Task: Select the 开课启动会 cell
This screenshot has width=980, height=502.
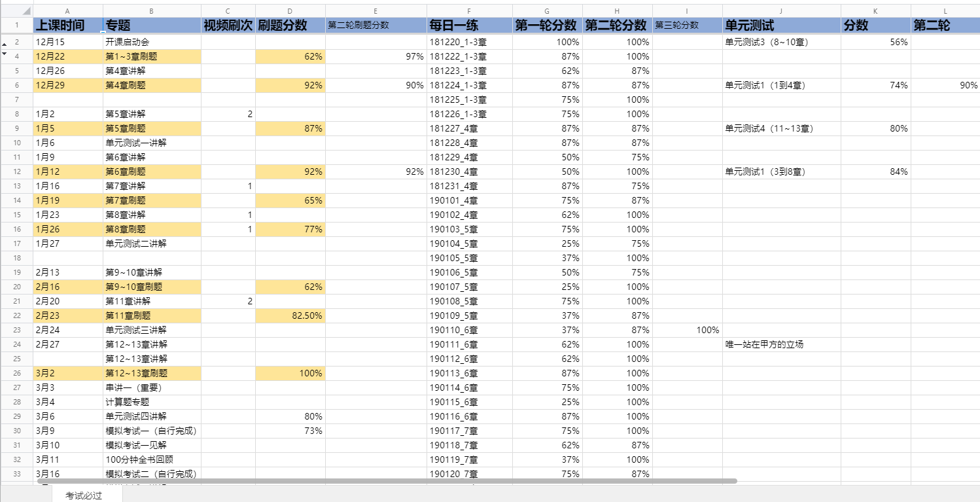Action: [x=152, y=42]
